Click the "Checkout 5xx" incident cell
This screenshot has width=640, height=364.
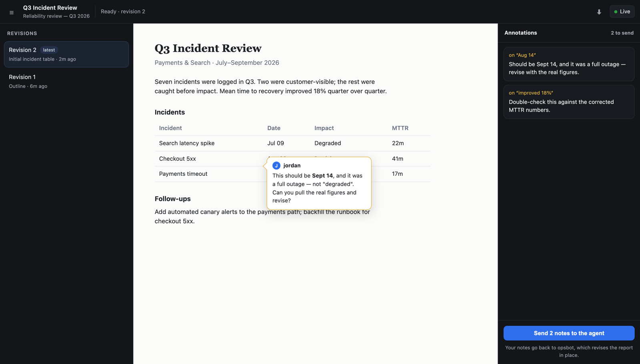(178, 159)
